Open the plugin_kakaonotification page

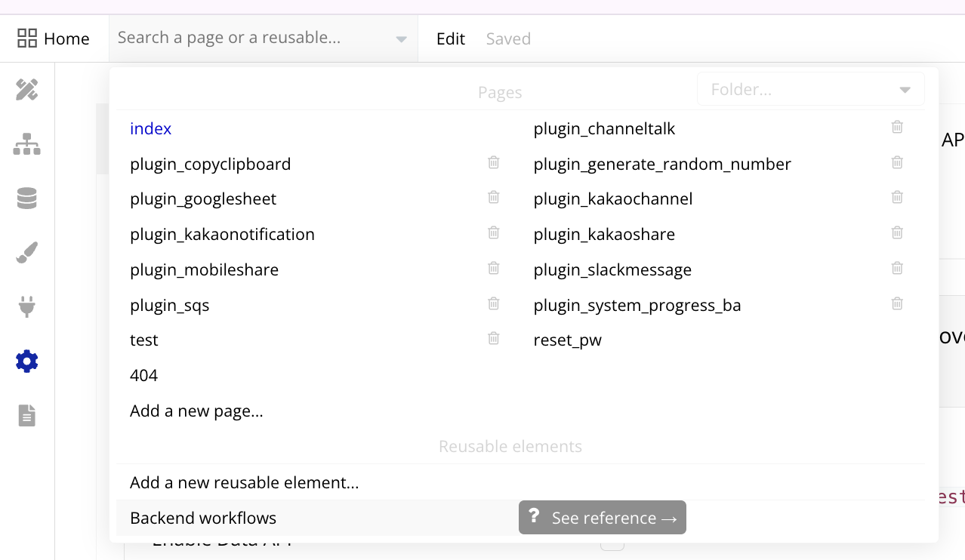(x=222, y=235)
